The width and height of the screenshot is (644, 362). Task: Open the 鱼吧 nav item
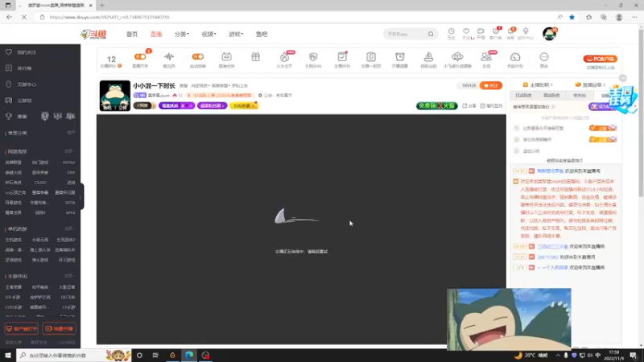262,34
